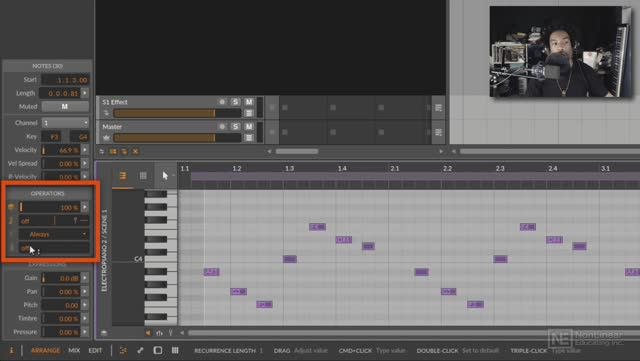Select the note layered editing icon in piano roll
640x361 pixels.
point(123,176)
